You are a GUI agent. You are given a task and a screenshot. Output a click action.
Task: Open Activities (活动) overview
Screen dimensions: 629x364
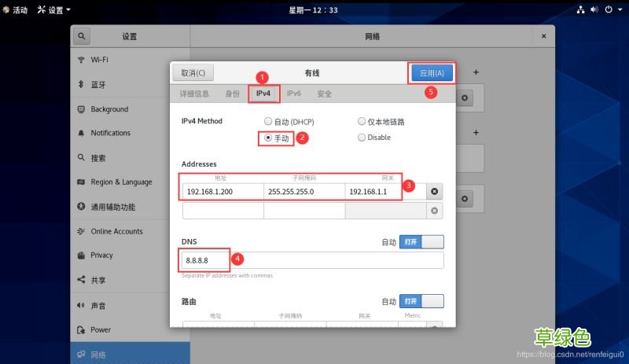(x=15, y=9)
